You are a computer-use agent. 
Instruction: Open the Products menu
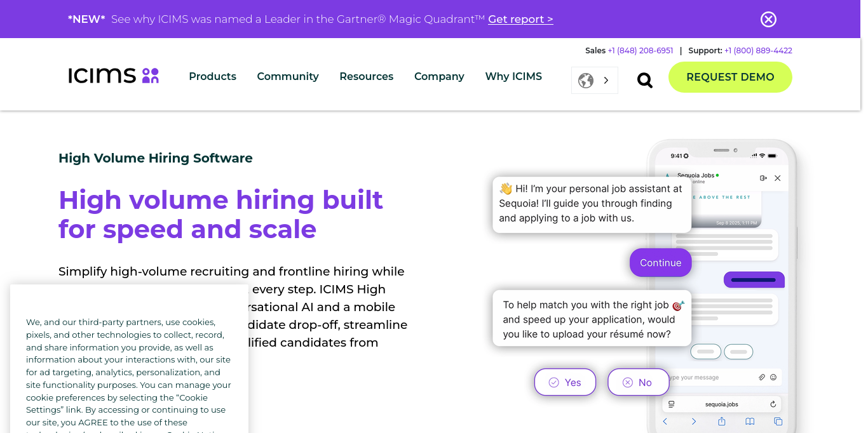[x=213, y=76]
